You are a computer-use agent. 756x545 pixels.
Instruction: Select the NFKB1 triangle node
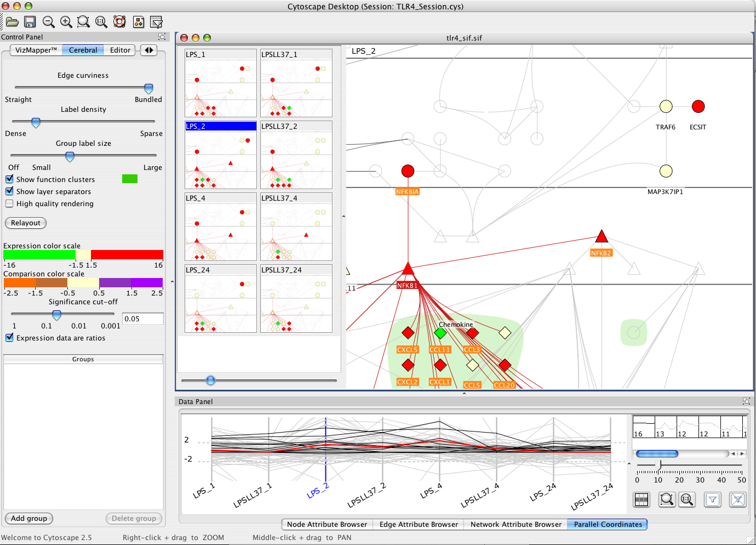click(x=408, y=269)
